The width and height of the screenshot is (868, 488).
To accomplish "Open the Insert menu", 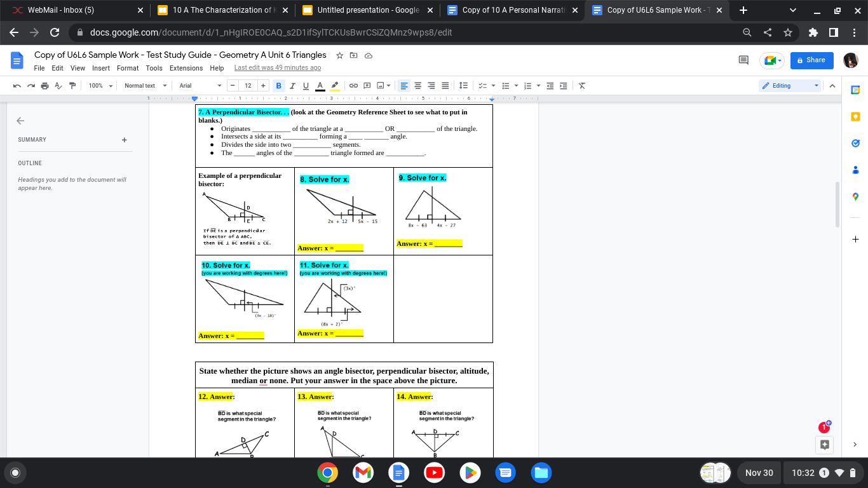I will point(101,68).
